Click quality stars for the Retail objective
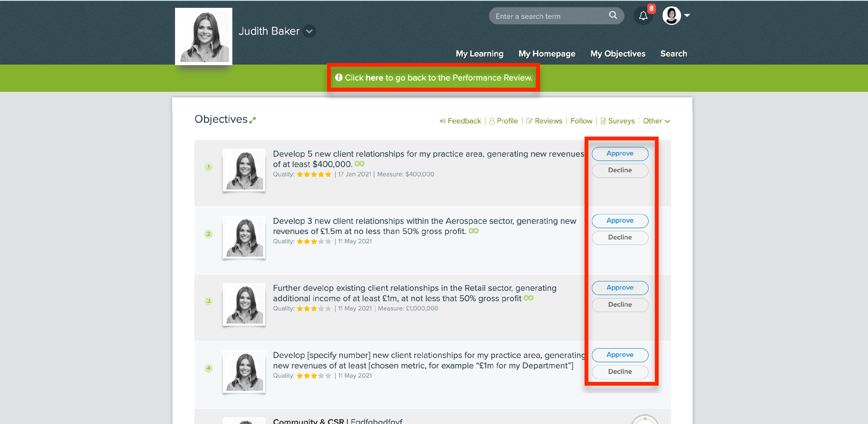The width and height of the screenshot is (868, 424). 314,309
